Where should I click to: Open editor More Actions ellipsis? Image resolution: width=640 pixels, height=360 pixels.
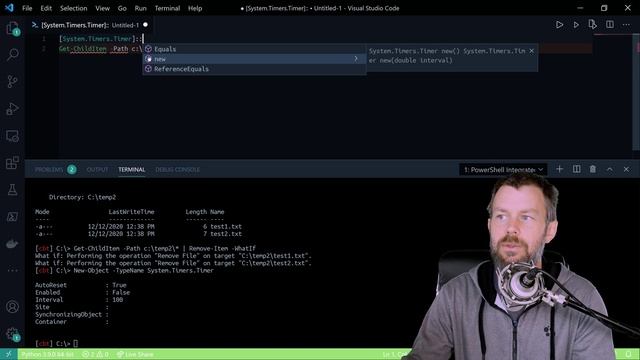[x=626, y=25]
